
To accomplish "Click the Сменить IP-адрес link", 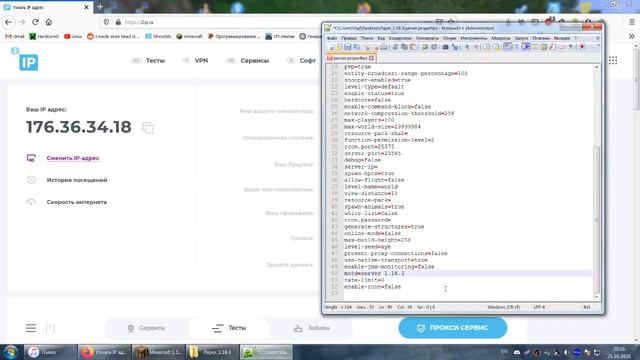I will tap(73, 158).
